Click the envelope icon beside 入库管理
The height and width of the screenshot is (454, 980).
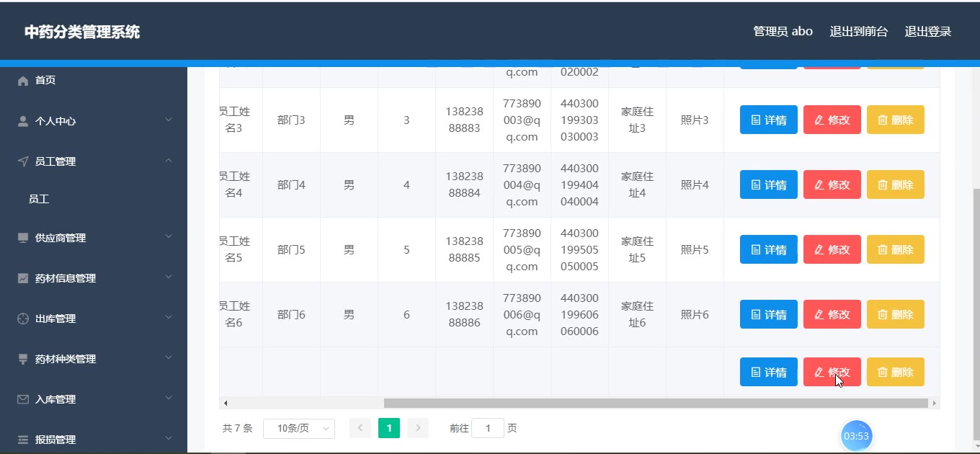(23, 399)
